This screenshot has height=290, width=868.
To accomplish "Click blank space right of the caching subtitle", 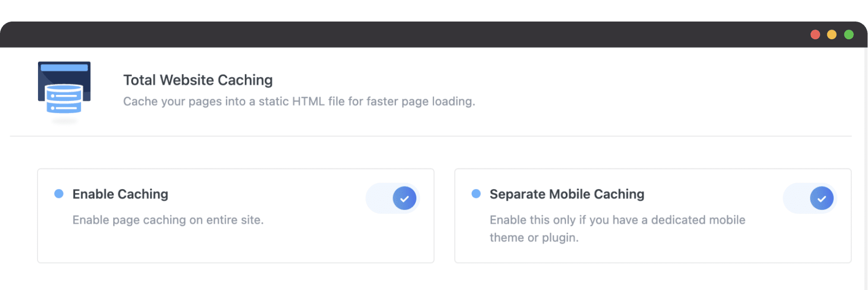I will (648, 101).
